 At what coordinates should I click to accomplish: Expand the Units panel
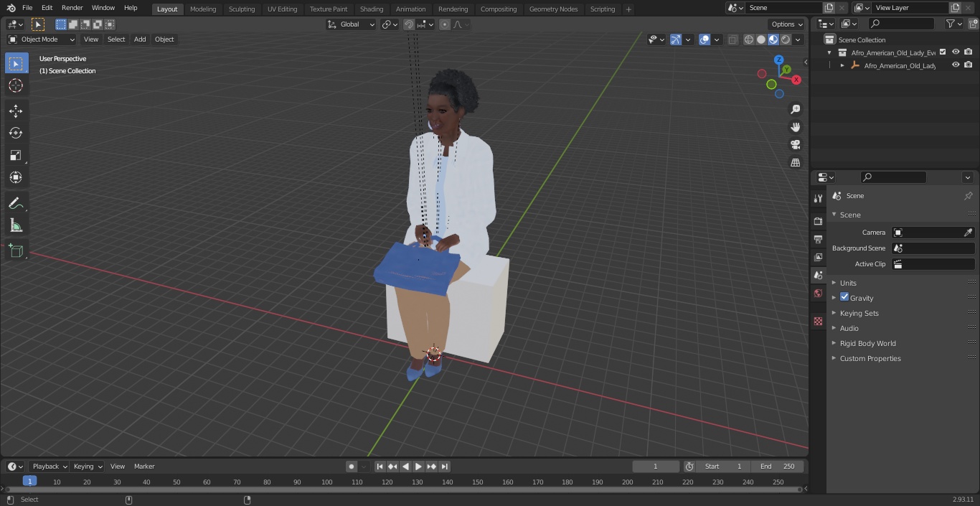click(848, 283)
